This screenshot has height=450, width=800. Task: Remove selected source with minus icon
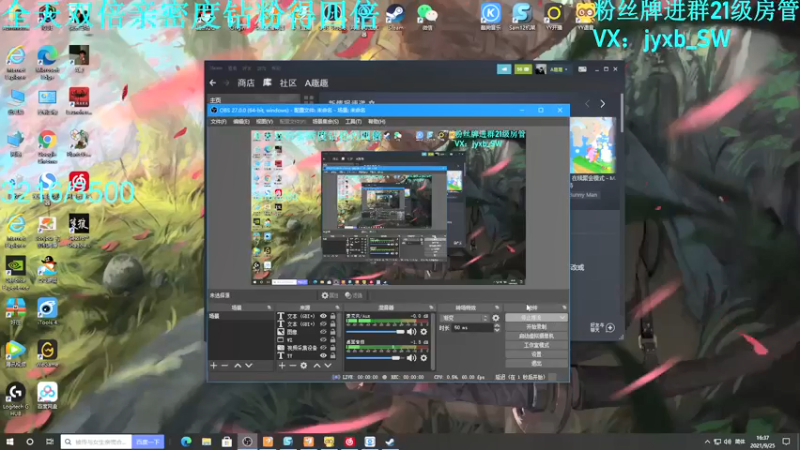[292, 365]
